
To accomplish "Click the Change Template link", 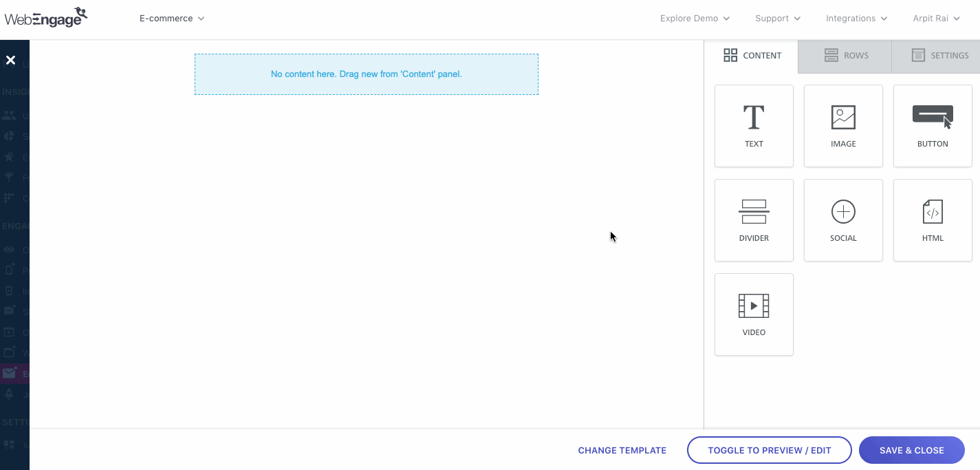I will coord(622,450).
